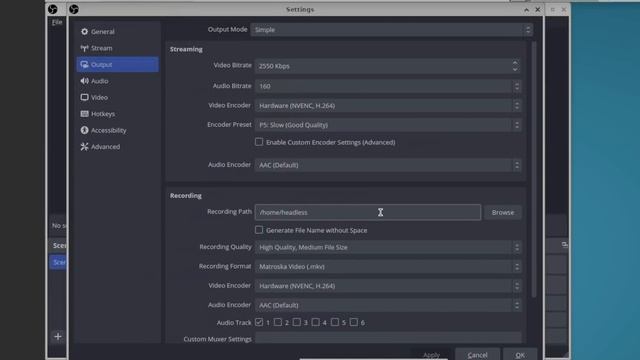The width and height of the screenshot is (640, 360).
Task: Open the recording Video Encoder dropdown
Action: (x=388, y=286)
